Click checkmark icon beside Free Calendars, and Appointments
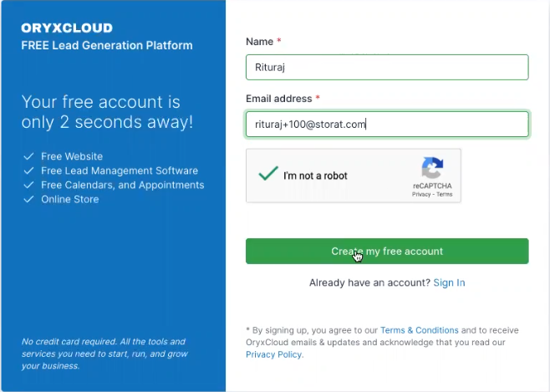This screenshot has height=392, width=550. (x=28, y=185)
